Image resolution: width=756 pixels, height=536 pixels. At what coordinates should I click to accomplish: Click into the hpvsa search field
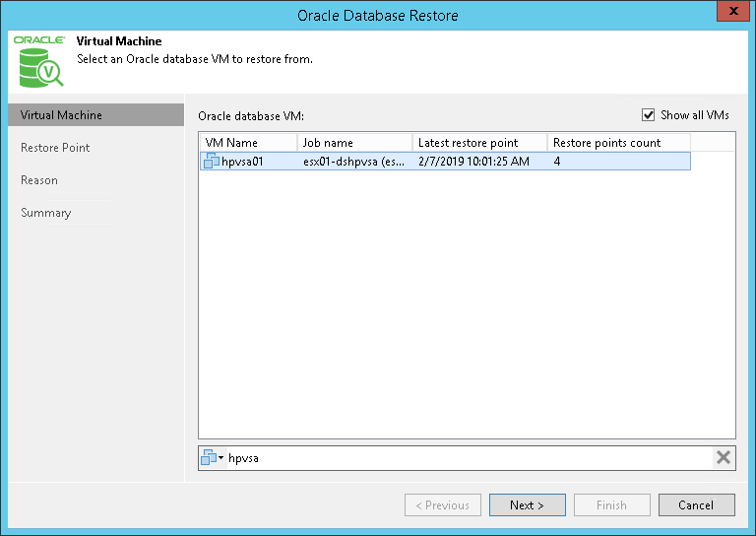(x=468, y=458)
